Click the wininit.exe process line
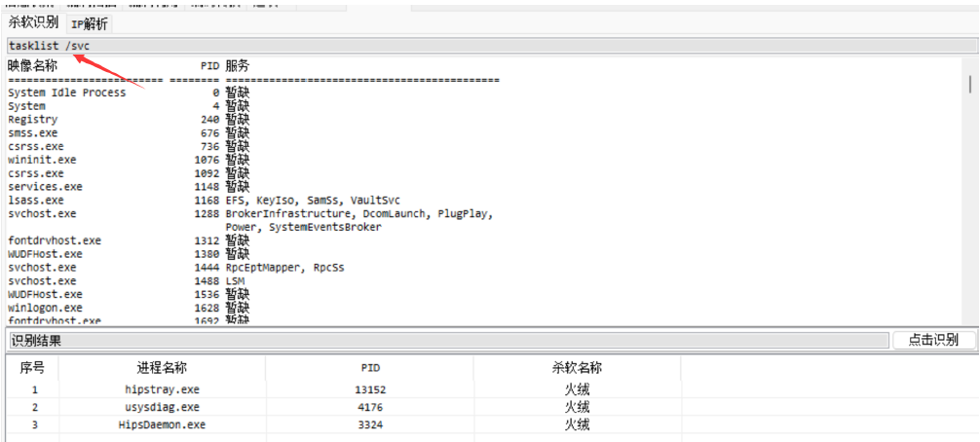This screenshot has height=442, width=980. coord(129,160)
